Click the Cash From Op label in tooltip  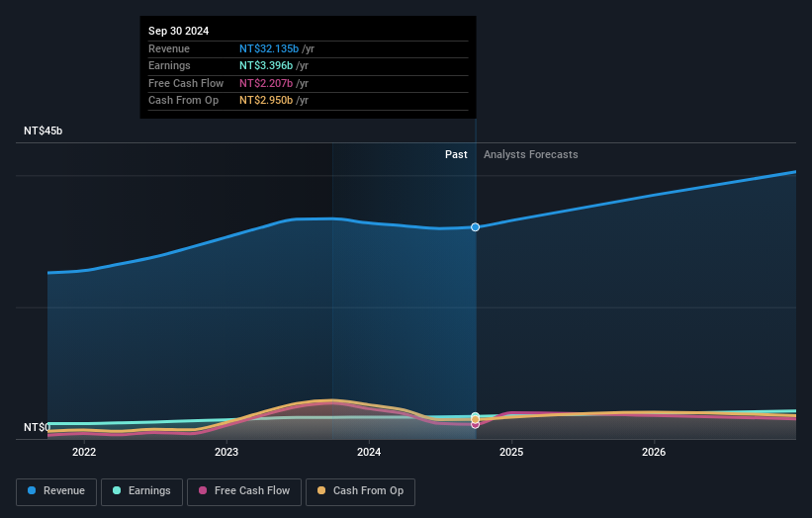coord(183,101)
